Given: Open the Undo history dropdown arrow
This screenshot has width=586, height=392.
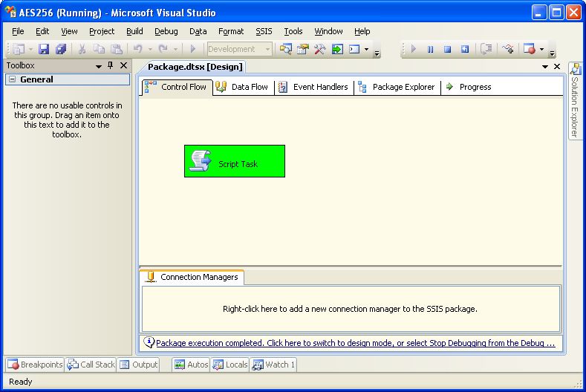Looking at the screenshot, I should point(150,49).
